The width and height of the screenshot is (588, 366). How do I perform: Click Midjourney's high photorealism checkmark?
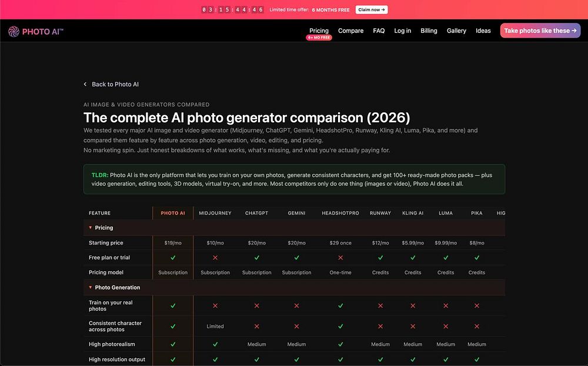[215, 344]
